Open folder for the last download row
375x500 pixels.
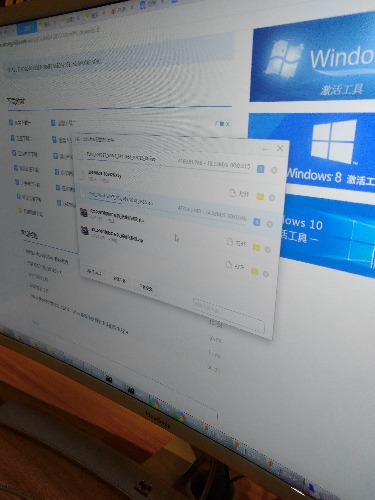[255, 271]
